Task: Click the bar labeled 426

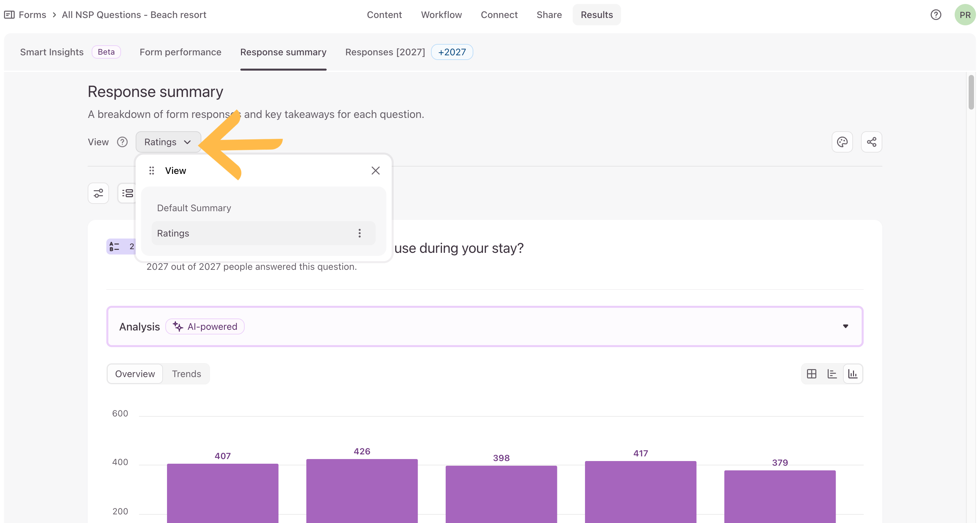Action: point(362,491)
